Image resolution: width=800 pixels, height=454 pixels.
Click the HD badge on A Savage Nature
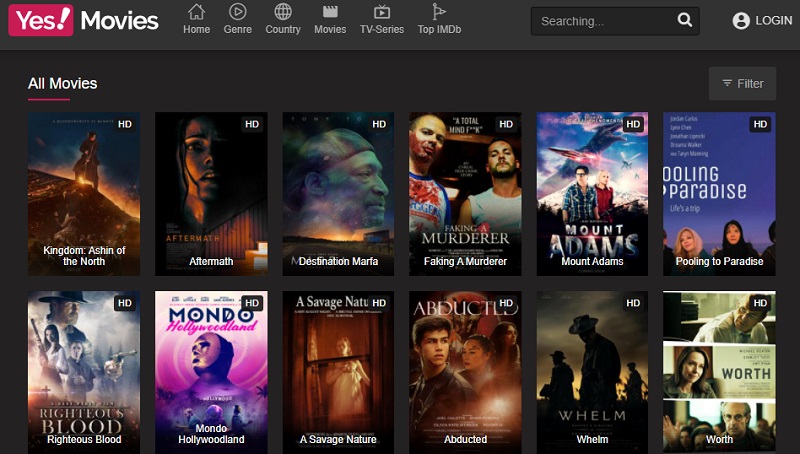pyautogui.click(x=379, y=303)
